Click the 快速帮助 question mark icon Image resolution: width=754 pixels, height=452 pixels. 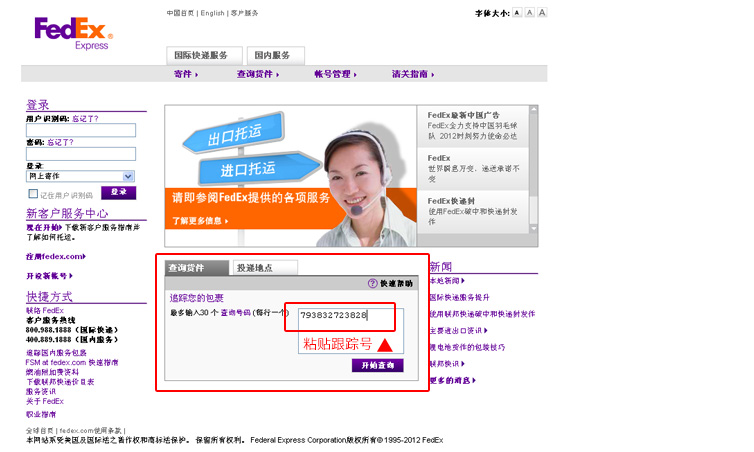(x=373, y=284)
